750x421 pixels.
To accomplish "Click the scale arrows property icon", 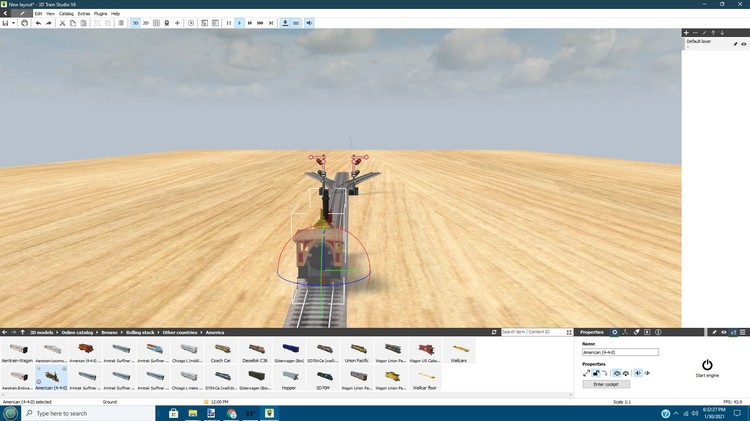I will (x=586, y=373).
